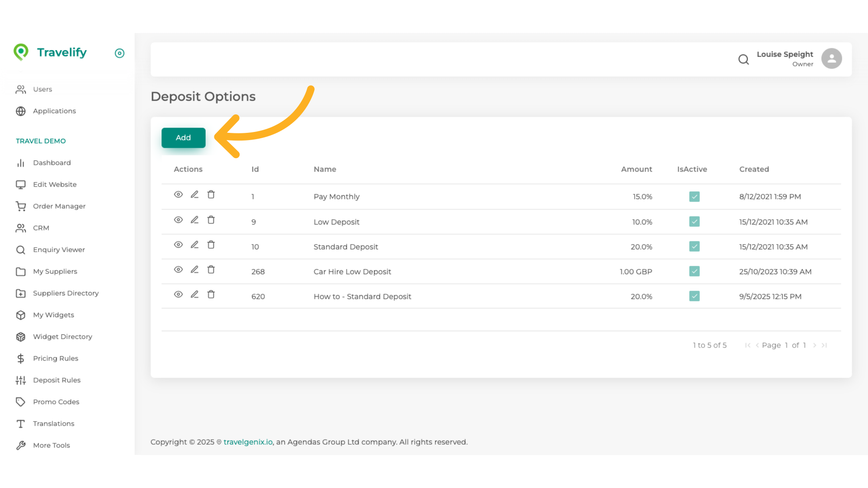Open Order Manager from sidebar

pyautogui.click(x=59, y=206)
